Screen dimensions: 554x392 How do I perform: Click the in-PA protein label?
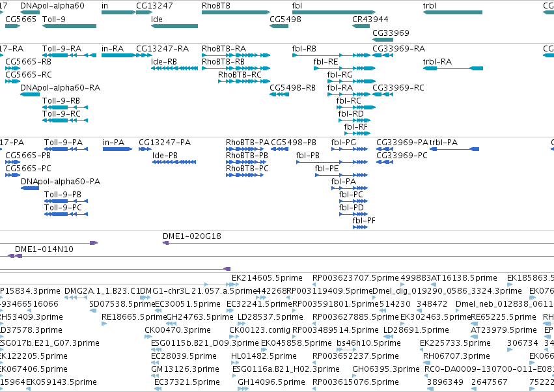(x=113, y=143)
